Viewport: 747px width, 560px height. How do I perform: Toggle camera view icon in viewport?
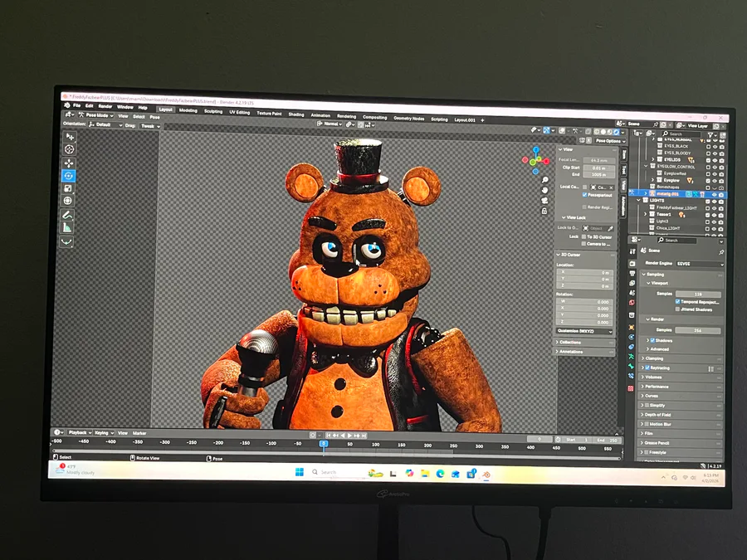545,201
